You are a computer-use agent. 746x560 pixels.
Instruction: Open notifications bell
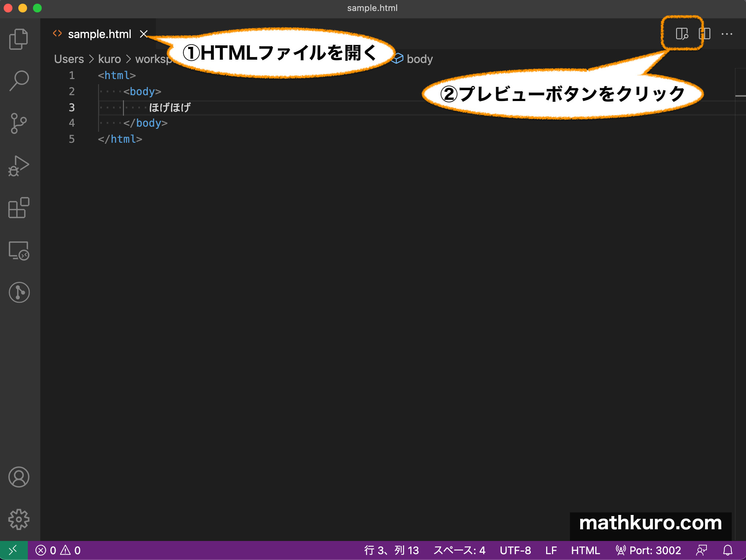click(x=728, y=550)
